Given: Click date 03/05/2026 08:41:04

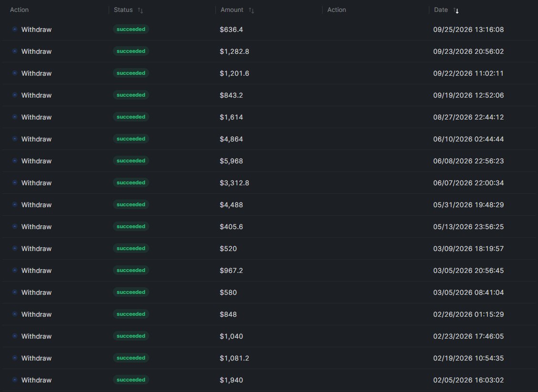Looking at the screenshot, I should click(x=468, y=293).
